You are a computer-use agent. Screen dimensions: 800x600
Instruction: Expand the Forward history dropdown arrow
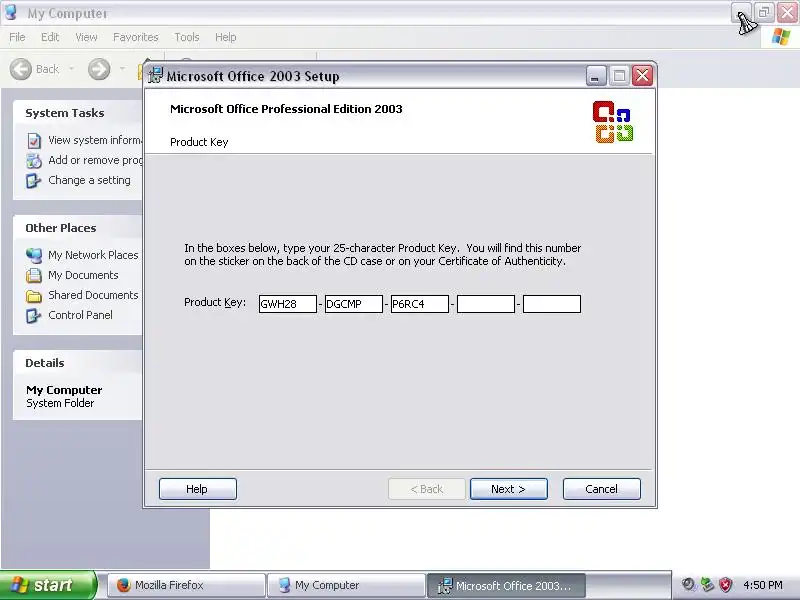(x=122, y=69)
